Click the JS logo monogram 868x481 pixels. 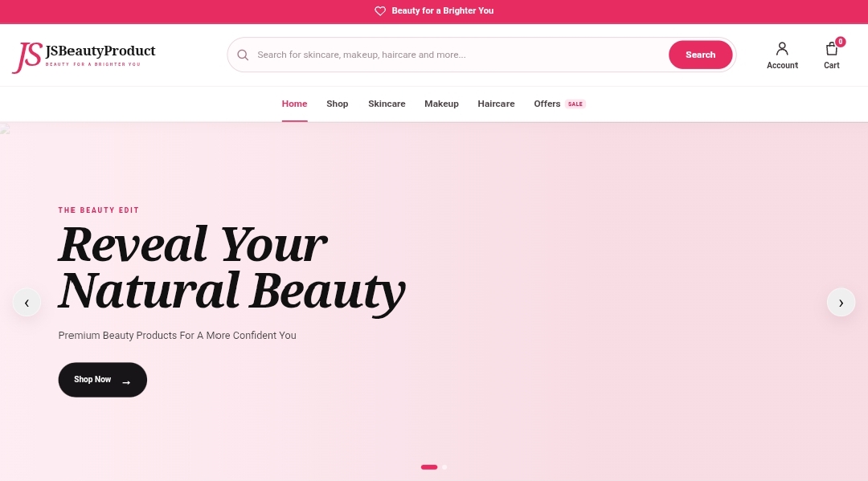(27, 57)
